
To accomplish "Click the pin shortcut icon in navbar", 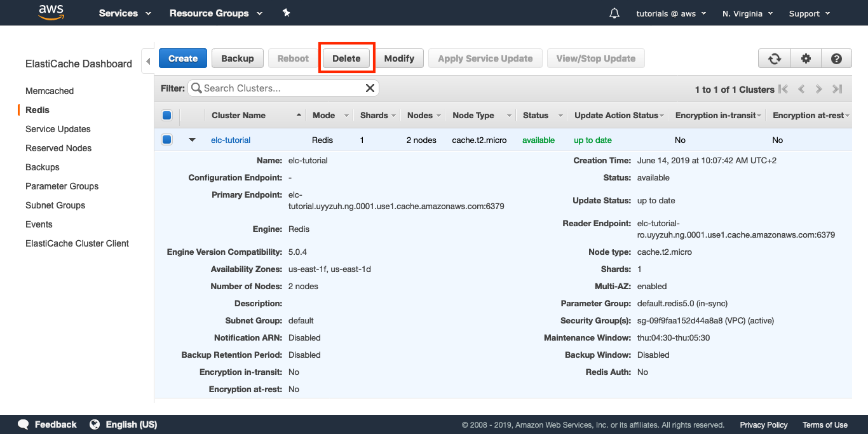I will [x=286, y=13].
